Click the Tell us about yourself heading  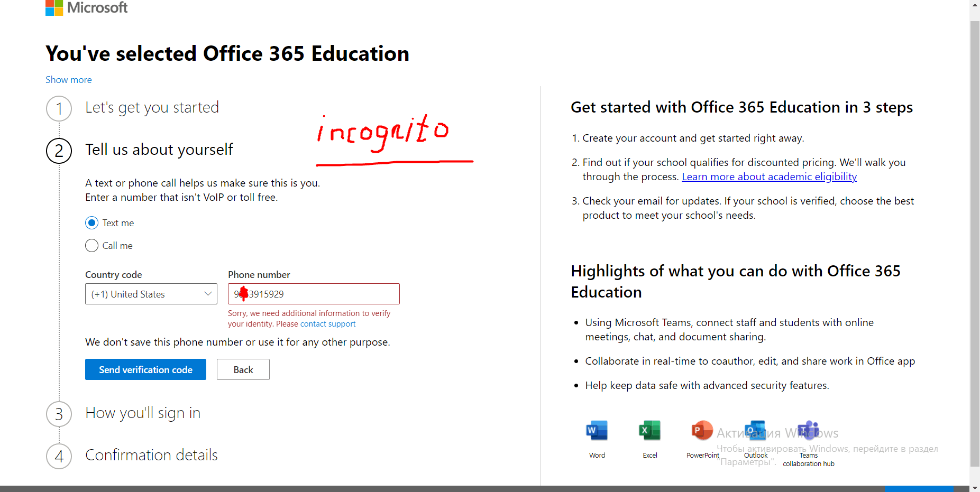click(159, 150)
